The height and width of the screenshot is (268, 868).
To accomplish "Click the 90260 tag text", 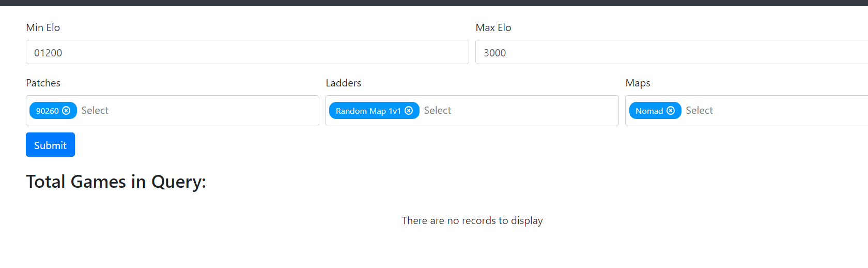I will coord(47,111).
